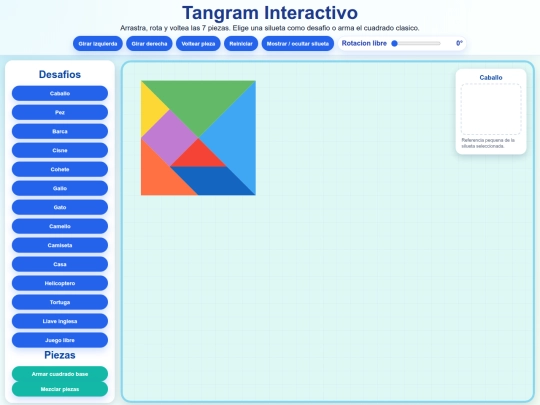Viewport: 540px width, 405px height.
Task: Pick the Cisne challenge
Action: (x=60, y=150)
